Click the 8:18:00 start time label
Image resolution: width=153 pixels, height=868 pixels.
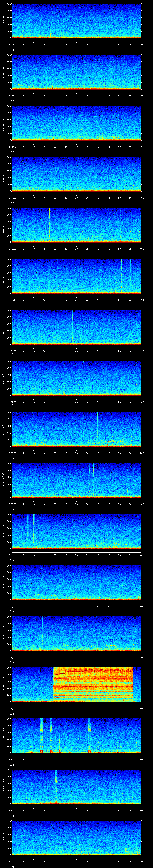pos(12,249)
